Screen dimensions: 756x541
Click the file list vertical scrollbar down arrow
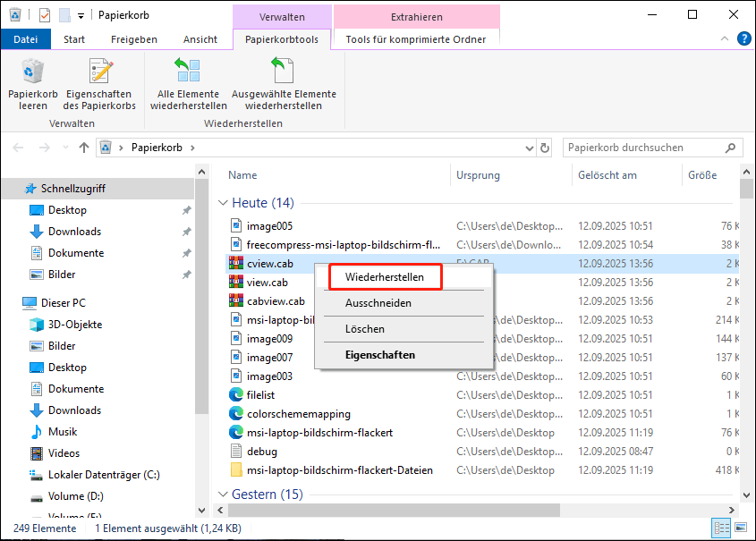[746, 495]
